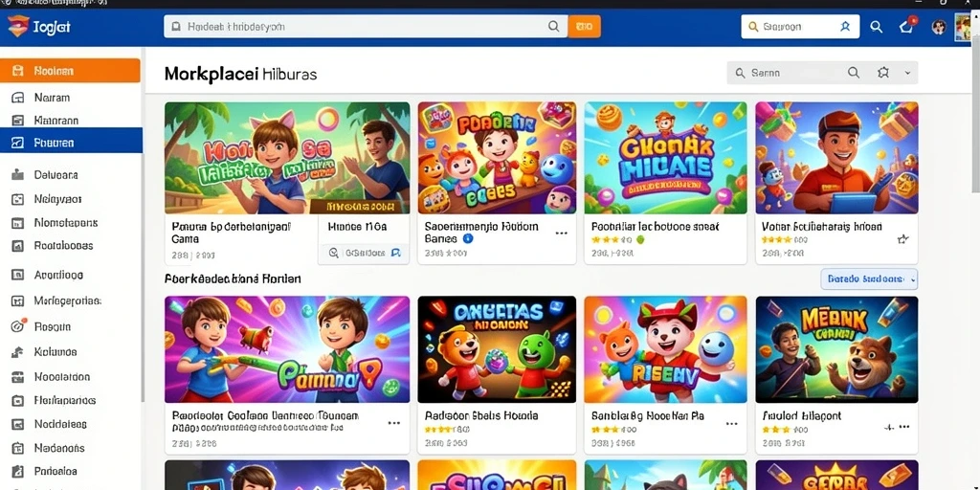Screen dimensions: 980x490
Task: Click the Ndayvaot sidebar icon
Action: click(18, 199)
